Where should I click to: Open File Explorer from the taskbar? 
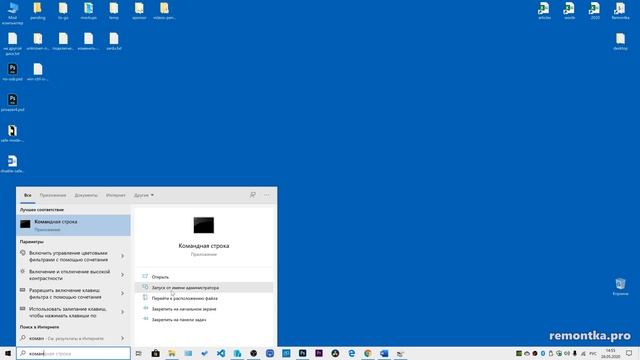click(x=172, y=353)
